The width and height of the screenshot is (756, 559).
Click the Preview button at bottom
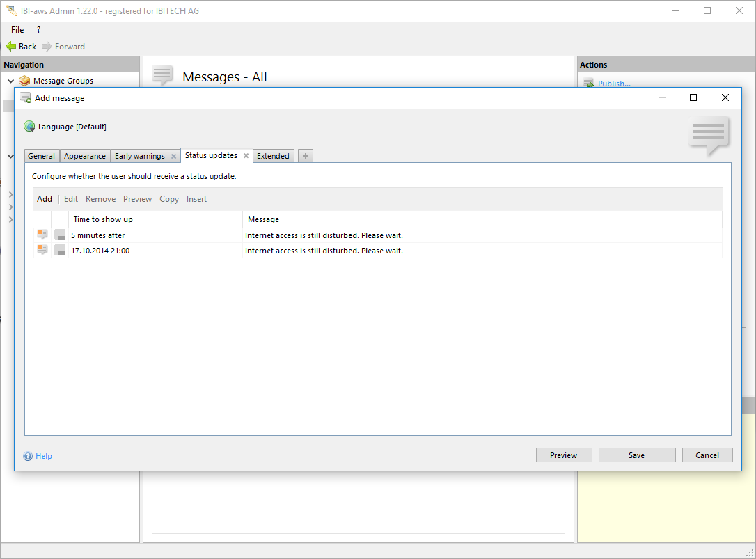[x=563, y=455]
